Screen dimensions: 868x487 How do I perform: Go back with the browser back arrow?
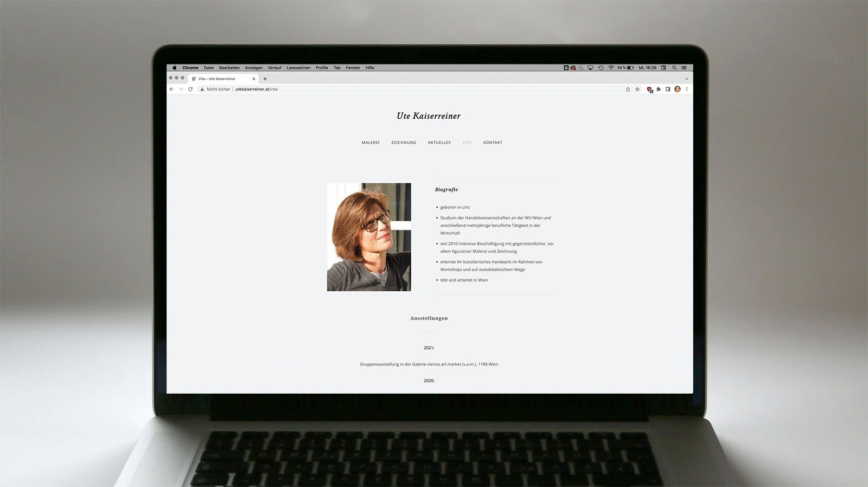(171, 89)
